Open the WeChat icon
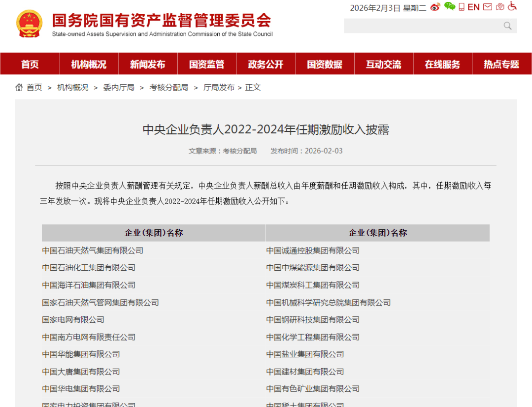 click(x=450, y=6)
